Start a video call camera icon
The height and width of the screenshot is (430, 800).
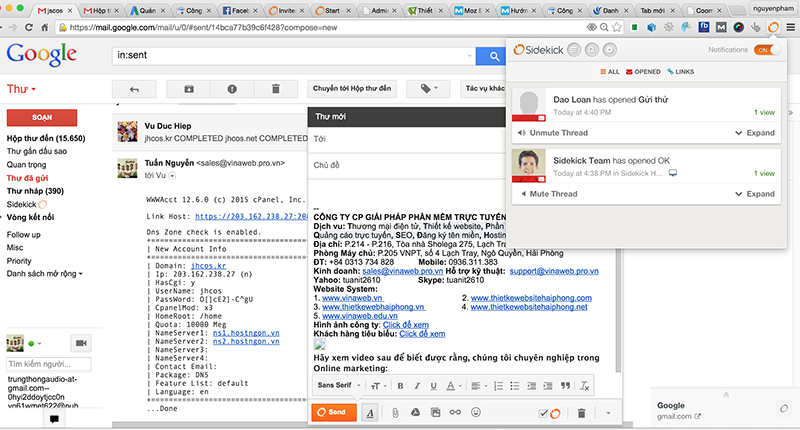(x=81, y=343)
